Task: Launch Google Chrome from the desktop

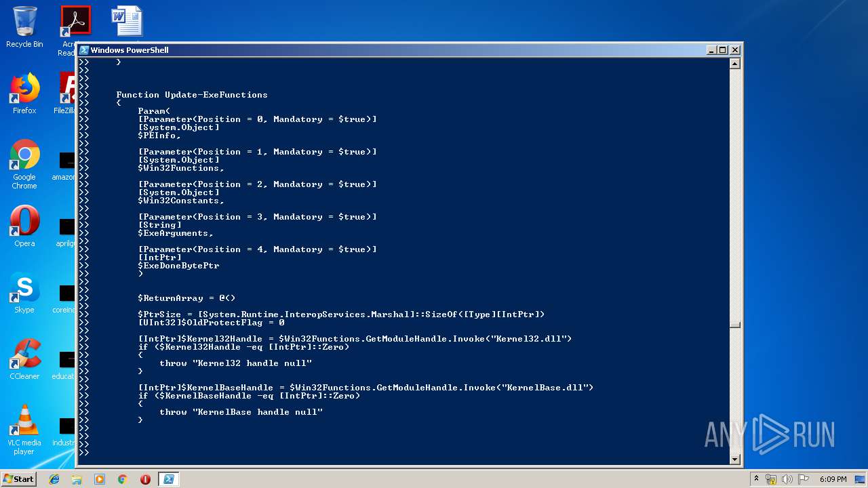Action: click(24, 164)
